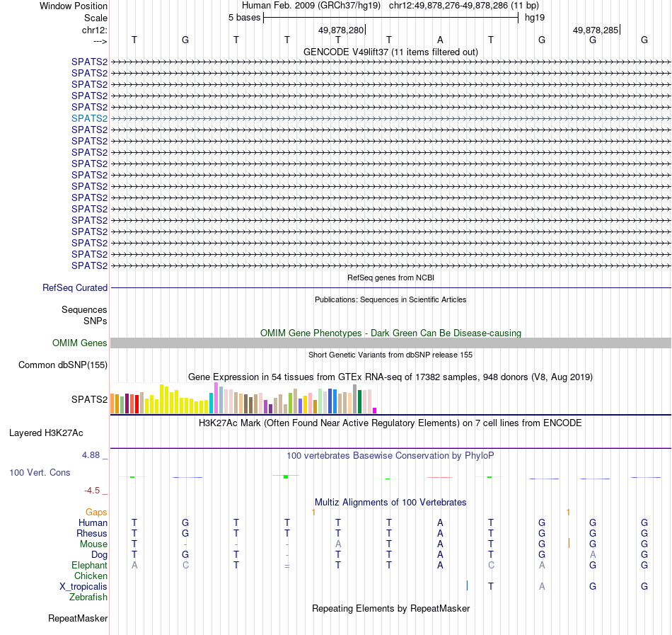
Task: Click the chr12: ruler label
Action: pyautogui.click(x=95, y=30)
